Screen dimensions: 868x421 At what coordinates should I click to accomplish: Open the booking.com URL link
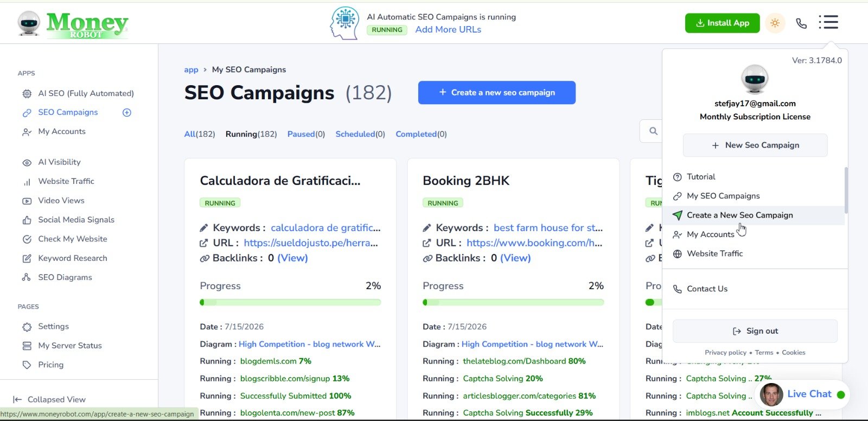point(534,243)
